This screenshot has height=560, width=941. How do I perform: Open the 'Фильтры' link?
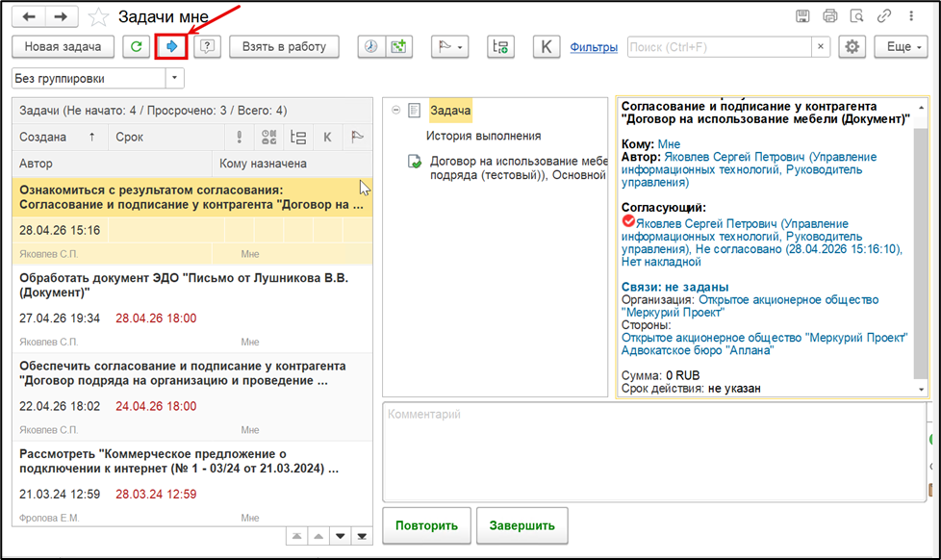594,47
